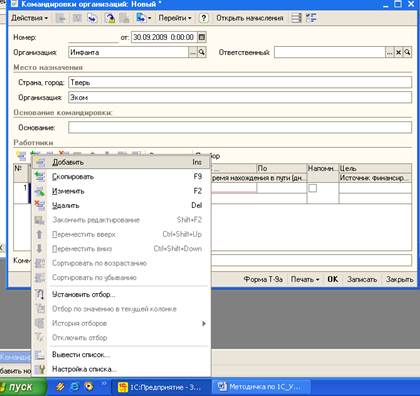The width and height of the screenshot is (420, 396).
Task: Click the Закрыть button
Action: coord(399,279)
